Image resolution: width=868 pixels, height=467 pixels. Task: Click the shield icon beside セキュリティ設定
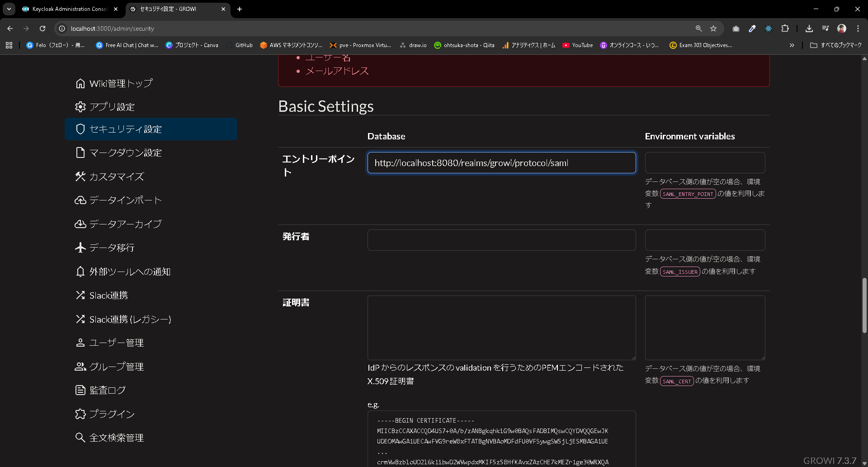point(80,129)
